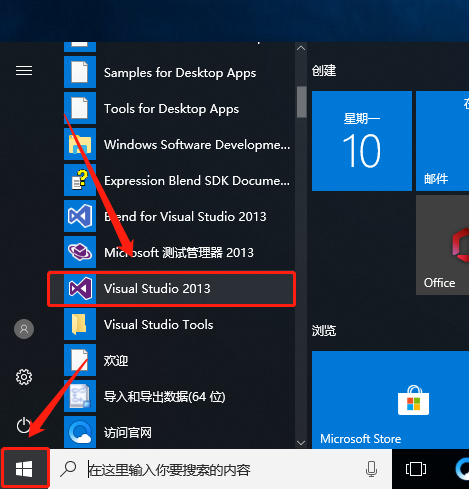Open the 邮件 mail tile

click(442, 141)
